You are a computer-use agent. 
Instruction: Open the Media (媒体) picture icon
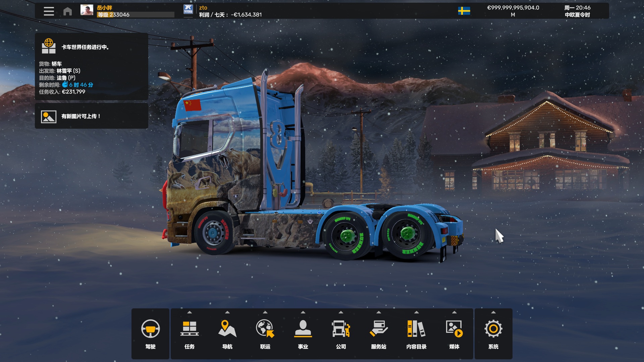tap(454, 329)
